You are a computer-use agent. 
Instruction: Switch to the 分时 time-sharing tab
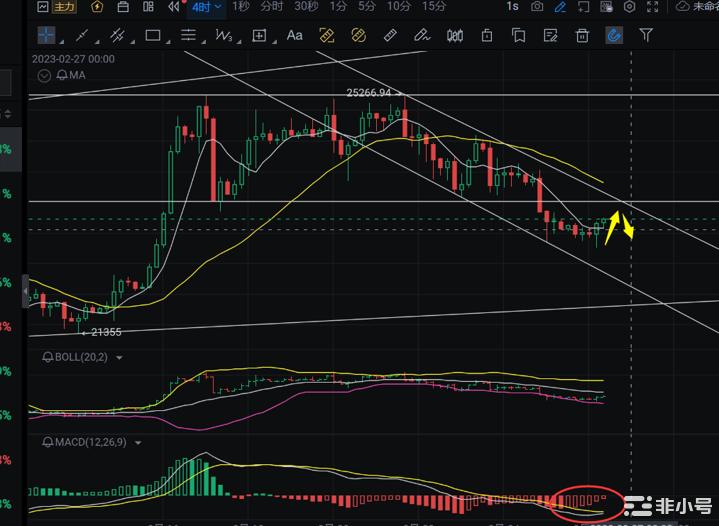tap(271, 6)
